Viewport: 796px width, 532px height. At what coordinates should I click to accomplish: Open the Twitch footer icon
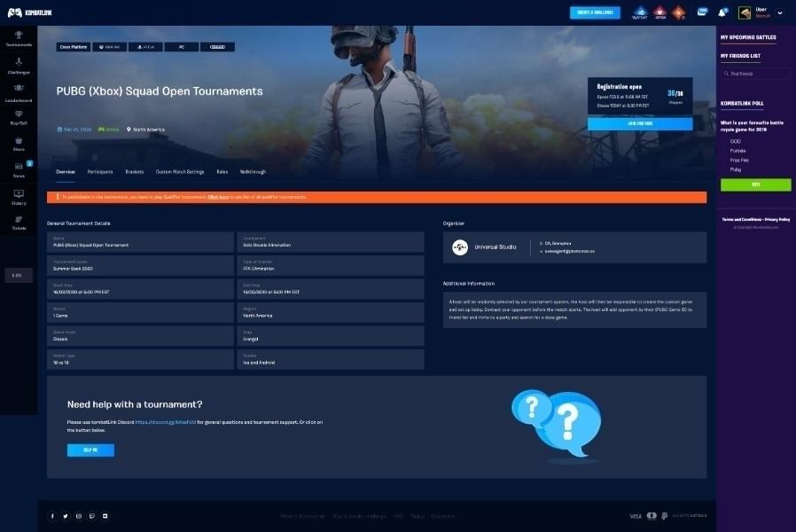coord(92,516)
